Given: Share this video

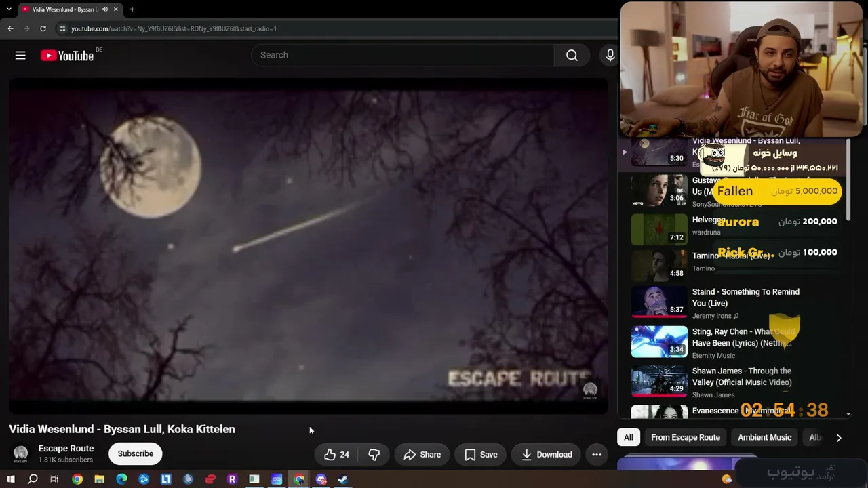Looking at the screenshot, I should tap(422, 455).
